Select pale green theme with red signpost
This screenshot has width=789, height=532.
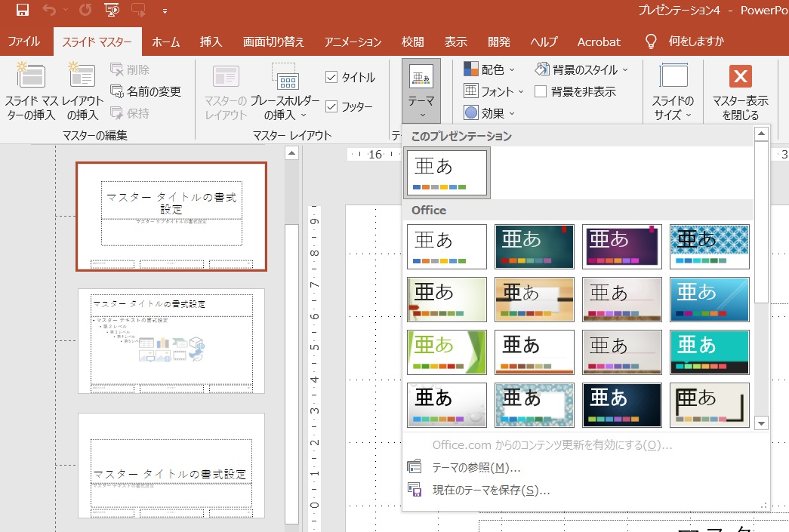447,299
